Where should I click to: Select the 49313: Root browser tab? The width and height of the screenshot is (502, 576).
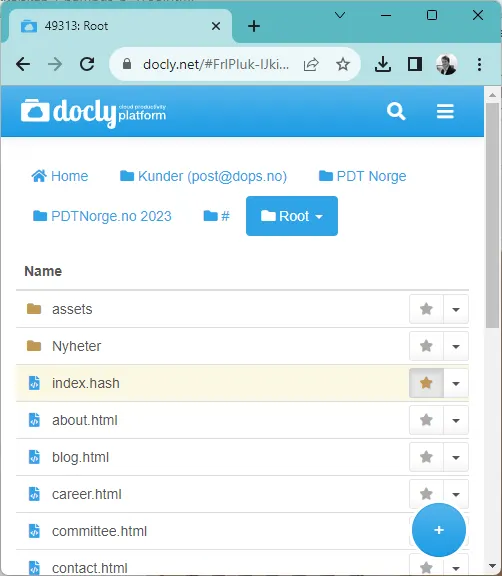click(x=118, y=26)
